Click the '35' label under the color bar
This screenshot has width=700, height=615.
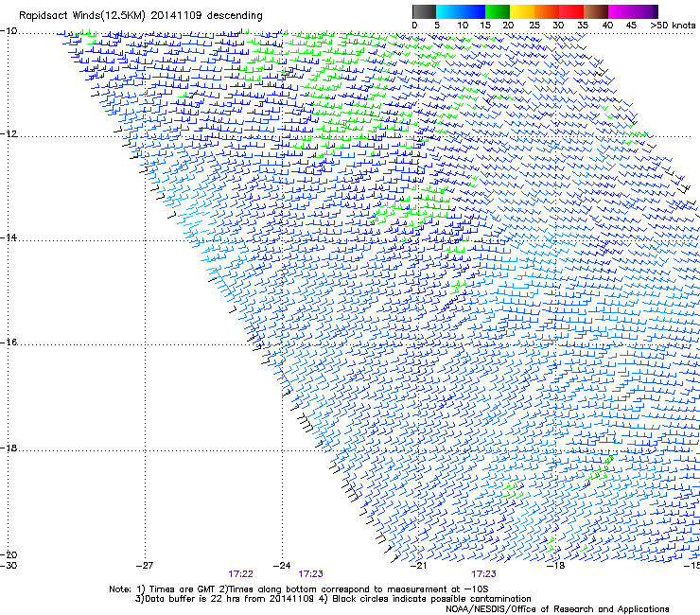[x=583, y=26]
